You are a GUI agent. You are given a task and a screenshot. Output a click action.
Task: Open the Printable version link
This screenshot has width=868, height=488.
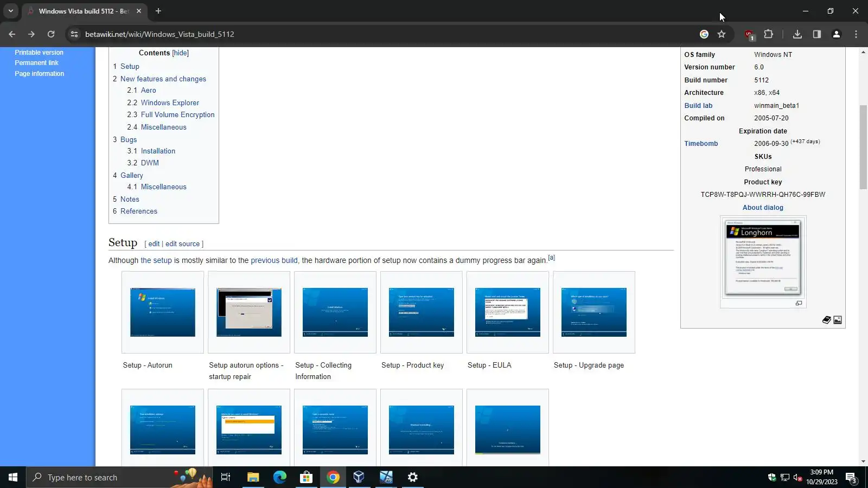click(x=39, y=53)
